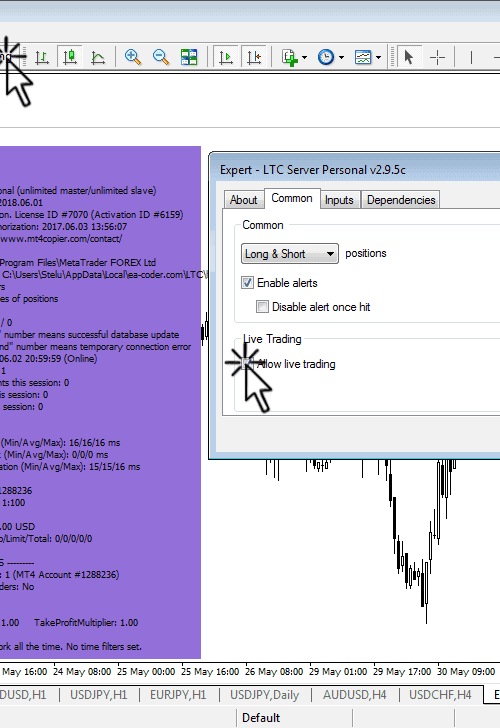Select the vertical line drawing tool

click(471, 58)
